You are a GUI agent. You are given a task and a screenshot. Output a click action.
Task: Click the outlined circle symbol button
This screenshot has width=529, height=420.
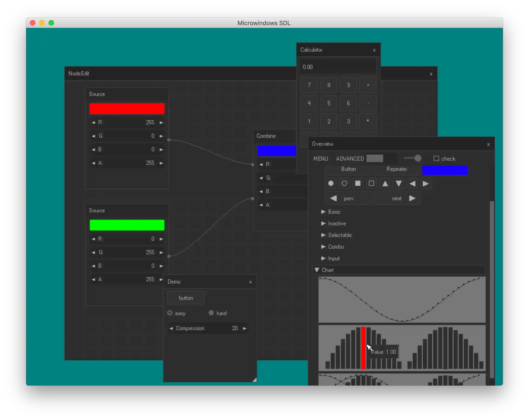click(344, 183)
